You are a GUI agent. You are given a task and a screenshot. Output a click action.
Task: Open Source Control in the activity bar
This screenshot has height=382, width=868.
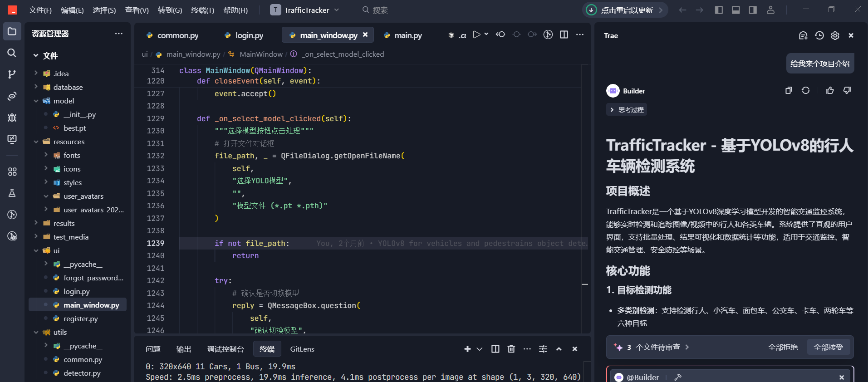tap(12, 74)
